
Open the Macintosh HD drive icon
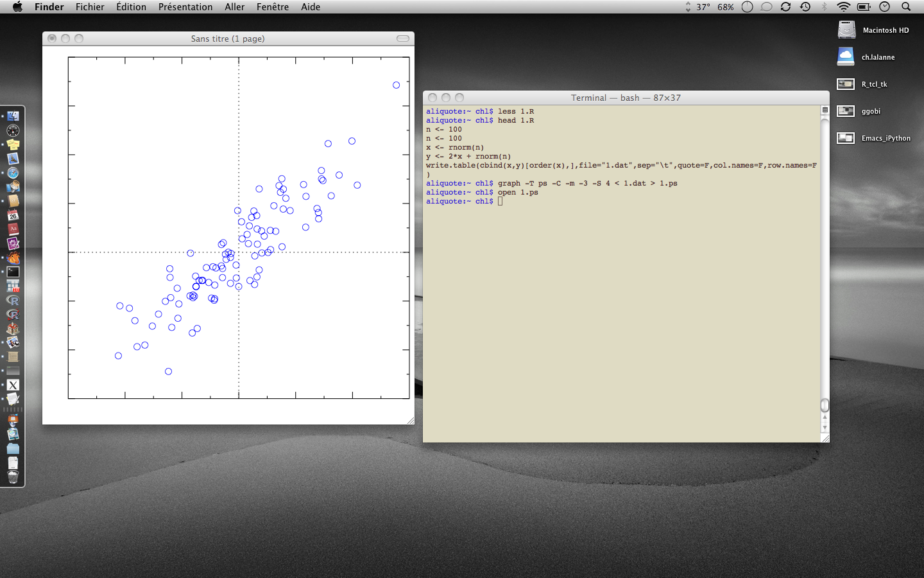pyautogui.click(x=846, y=30)
